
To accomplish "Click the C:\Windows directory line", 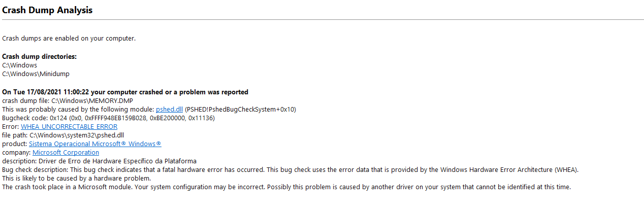I will [19, 65].
